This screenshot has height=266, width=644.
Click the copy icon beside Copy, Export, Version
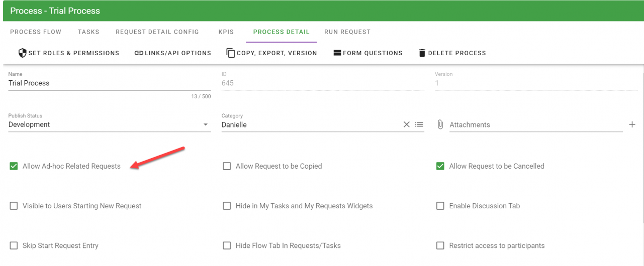pyautogui.click(x=231, y=53)
